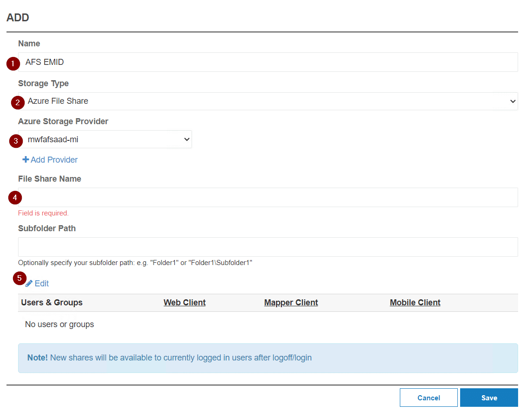
Task: Click the Edit link above Users & Groups
Action: [41, 283]
